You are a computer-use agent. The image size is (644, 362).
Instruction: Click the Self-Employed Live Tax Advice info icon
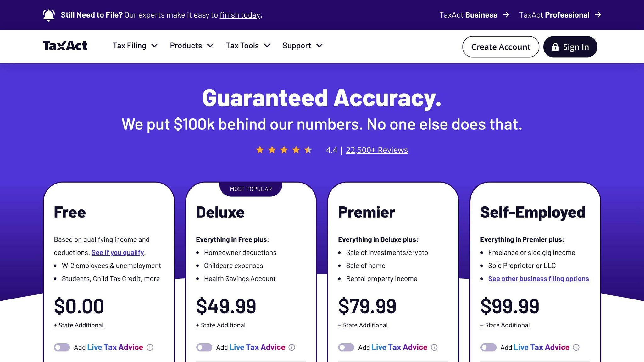[x=576, y=347]
